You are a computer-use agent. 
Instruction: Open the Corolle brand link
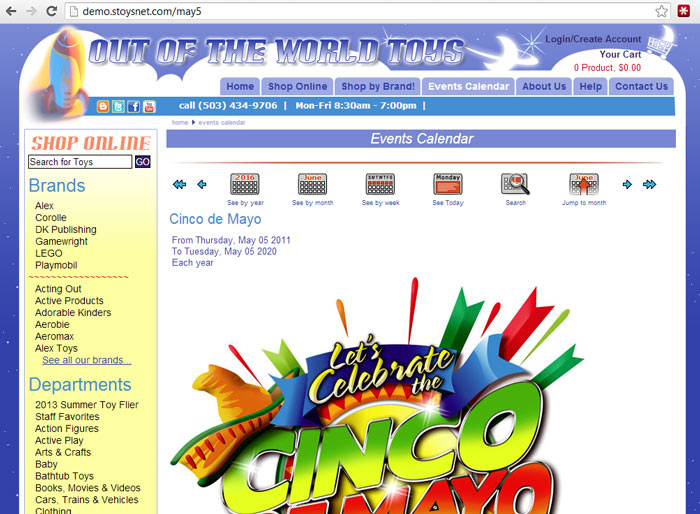(51, 218)
